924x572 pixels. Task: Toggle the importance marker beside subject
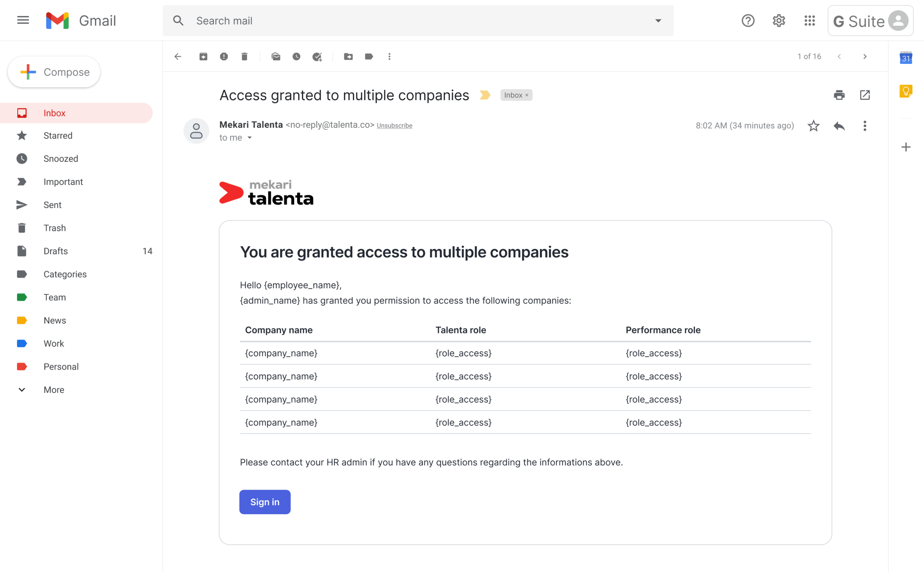485,95
